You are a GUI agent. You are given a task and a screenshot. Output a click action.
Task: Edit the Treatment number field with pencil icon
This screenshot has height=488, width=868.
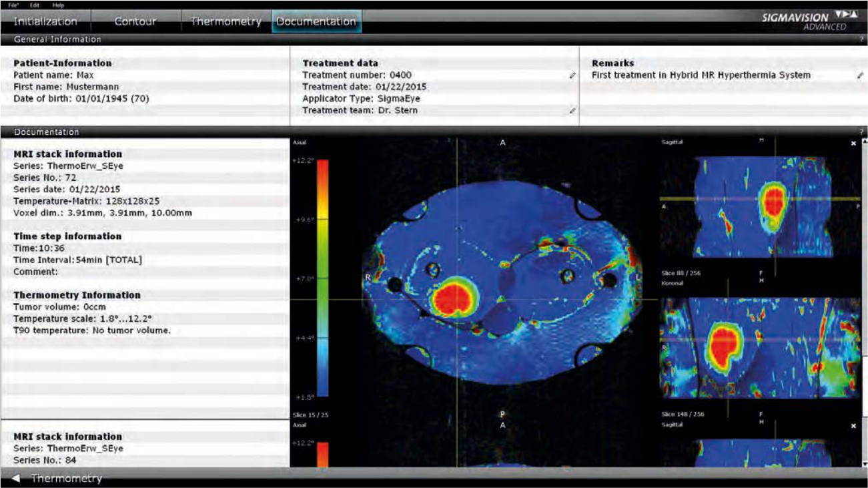click(x=572, y=76)
